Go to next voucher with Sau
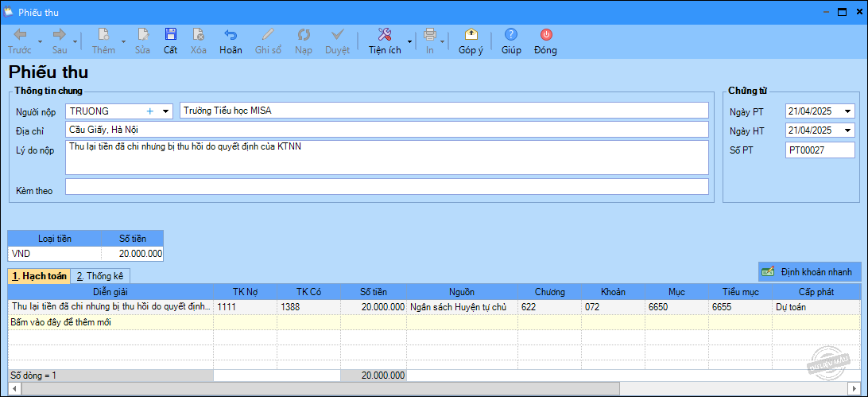 pos(60,41)
